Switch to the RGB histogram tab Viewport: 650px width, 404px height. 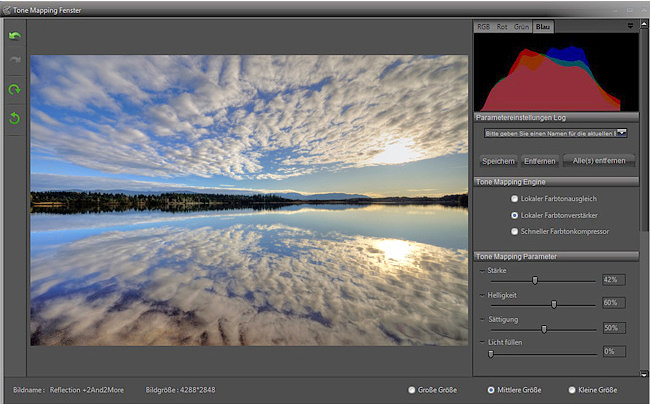[484, 26]
